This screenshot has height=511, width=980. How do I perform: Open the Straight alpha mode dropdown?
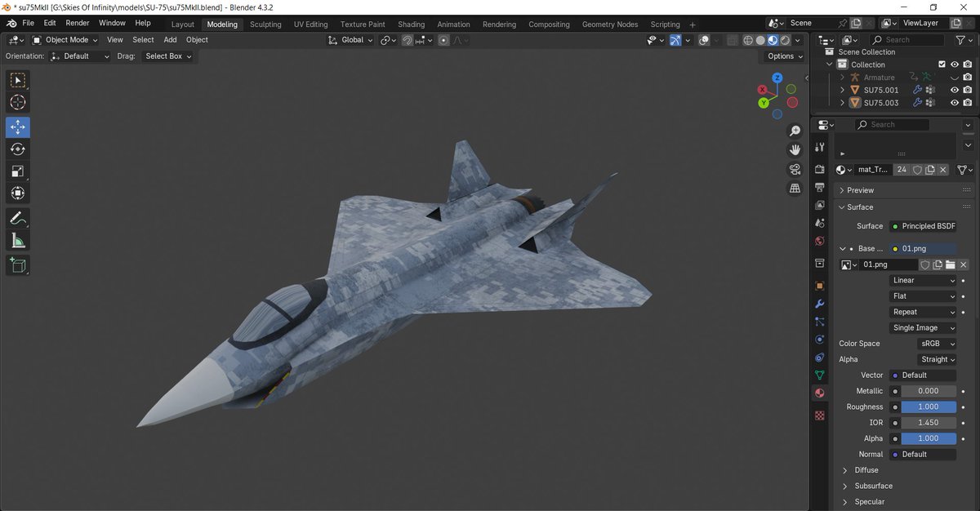tap(937, 359)
